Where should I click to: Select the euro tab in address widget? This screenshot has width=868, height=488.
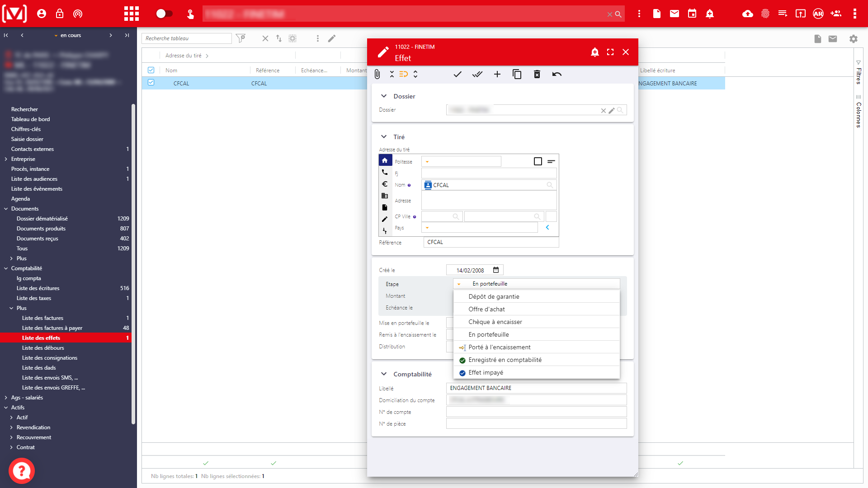click(x=385, y=184)
